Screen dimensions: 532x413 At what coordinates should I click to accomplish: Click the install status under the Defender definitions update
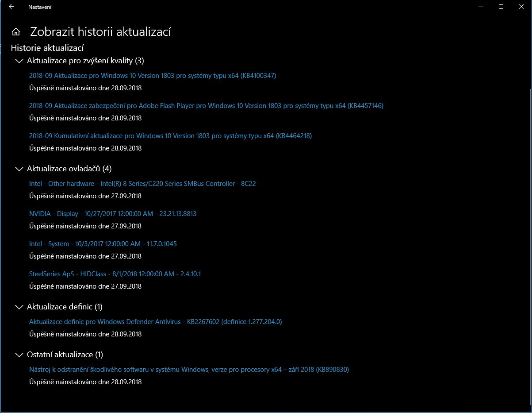coord(85,334)
